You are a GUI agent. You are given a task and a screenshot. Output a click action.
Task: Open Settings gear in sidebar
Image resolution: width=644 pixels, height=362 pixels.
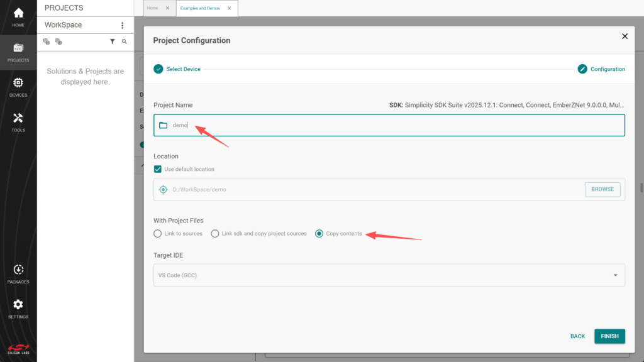18,309
